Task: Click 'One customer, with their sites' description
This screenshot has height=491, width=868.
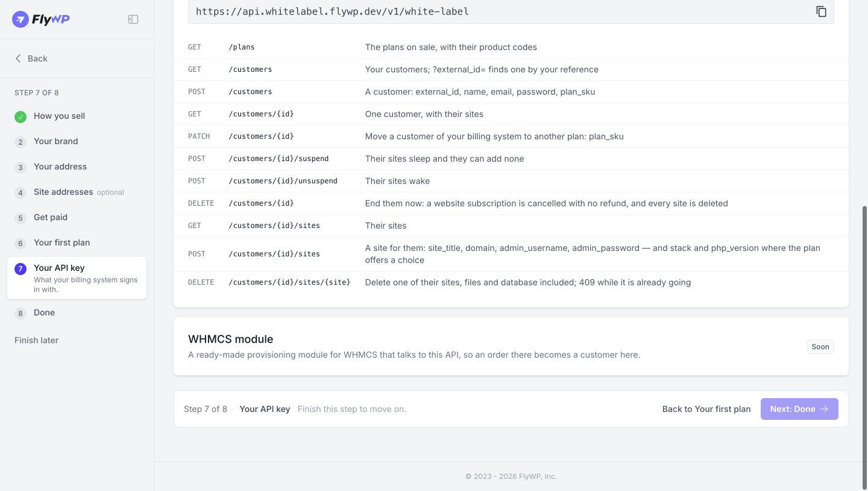Action: [x=424, y=114]
